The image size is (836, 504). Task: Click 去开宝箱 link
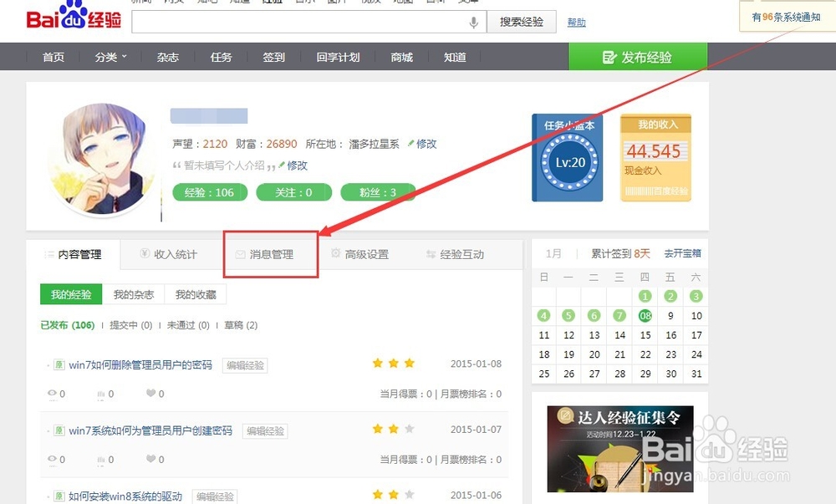(x=682, y=253)
